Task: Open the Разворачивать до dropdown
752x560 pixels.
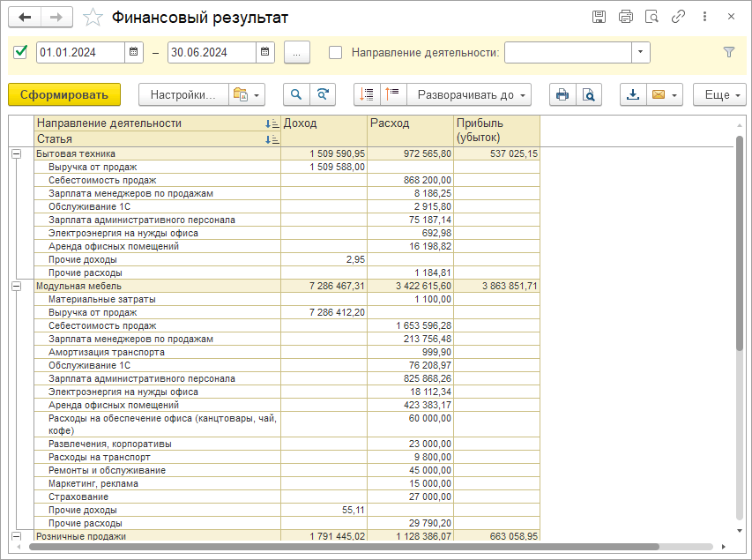Action: [x=473, y=94]
